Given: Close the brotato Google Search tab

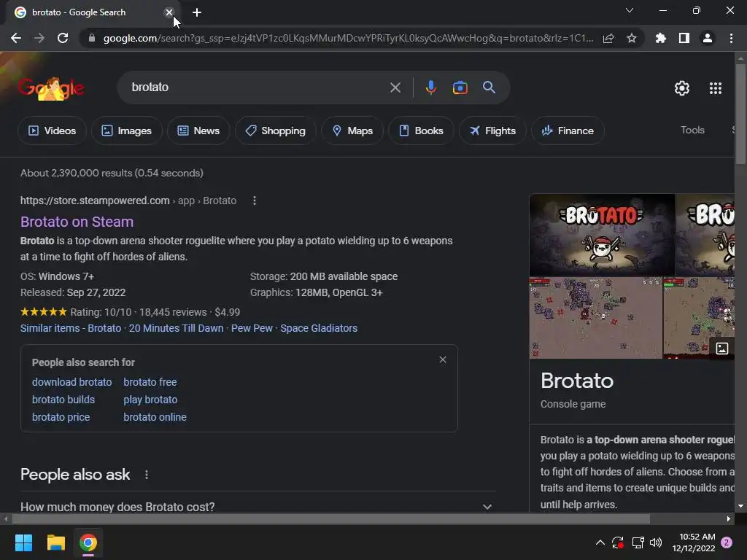Looking at the screenshot, I should (169, 12).
